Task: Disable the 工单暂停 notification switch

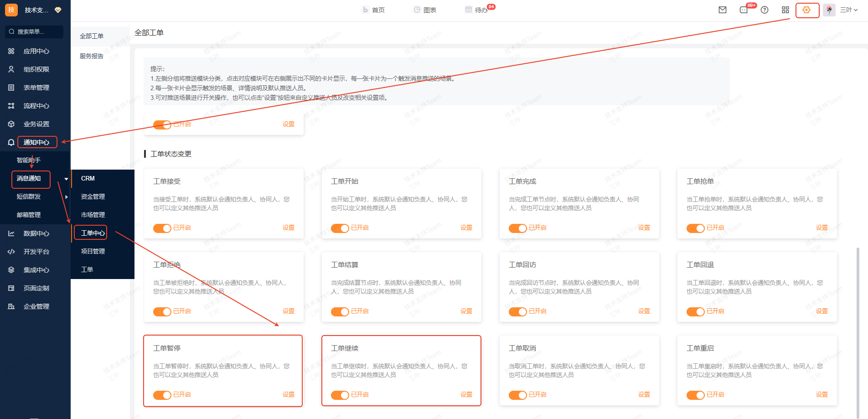Action: 162,395
